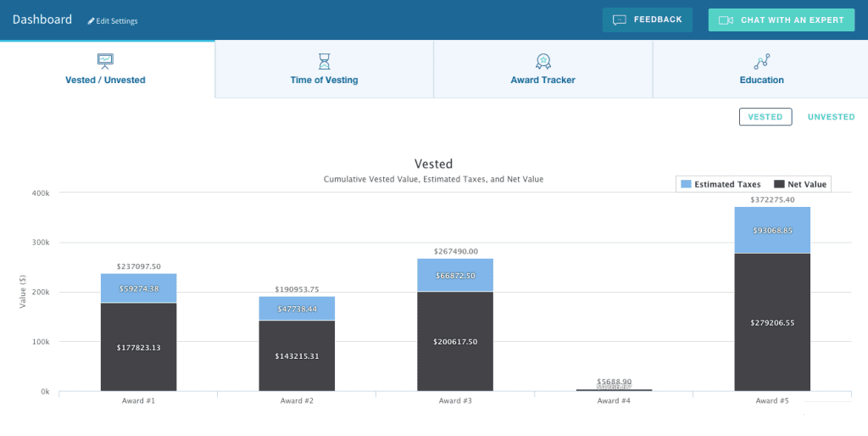
Task: Click the Award #3 axis label
Action: click(x=455, y=400)
